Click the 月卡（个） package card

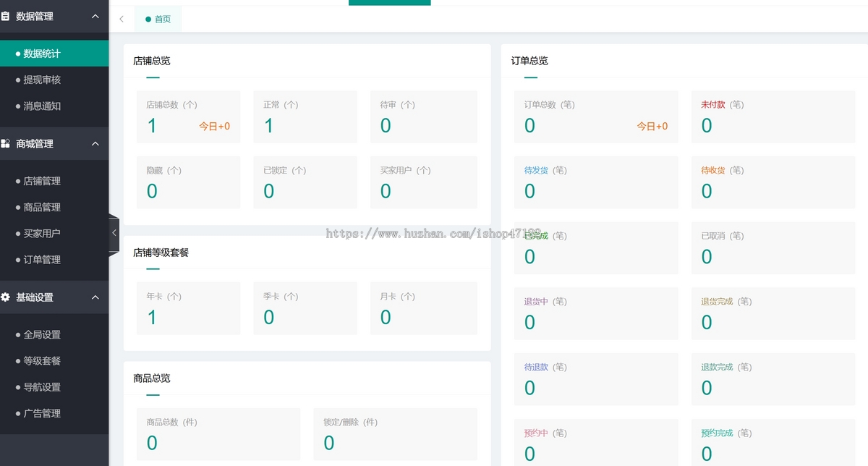point(424,308)
